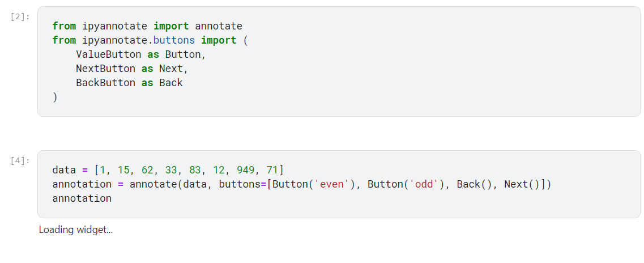The image size is (644, 263).
Task: Click the 'odd' string in Button call
Action: coord(424,184)
